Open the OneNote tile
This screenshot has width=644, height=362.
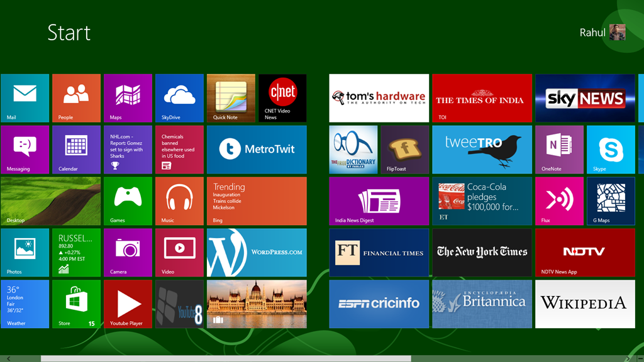pos(559,150)
